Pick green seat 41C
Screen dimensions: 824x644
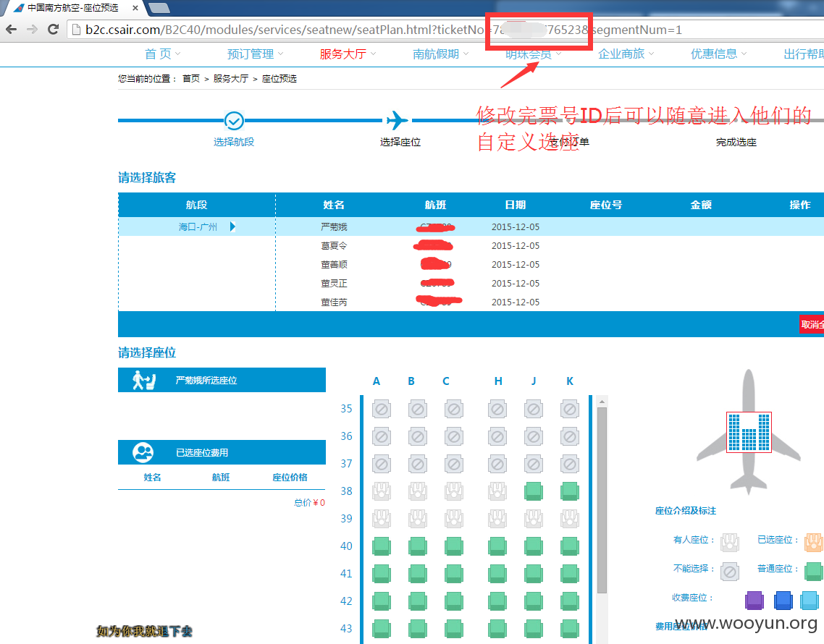click(x=454, y=574)
